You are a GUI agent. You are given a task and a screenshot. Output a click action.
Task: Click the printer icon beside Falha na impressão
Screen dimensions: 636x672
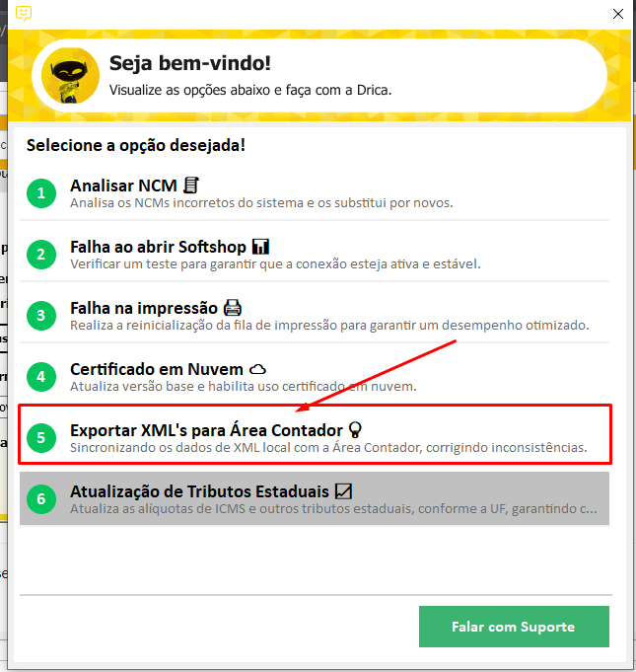[233, 308]
